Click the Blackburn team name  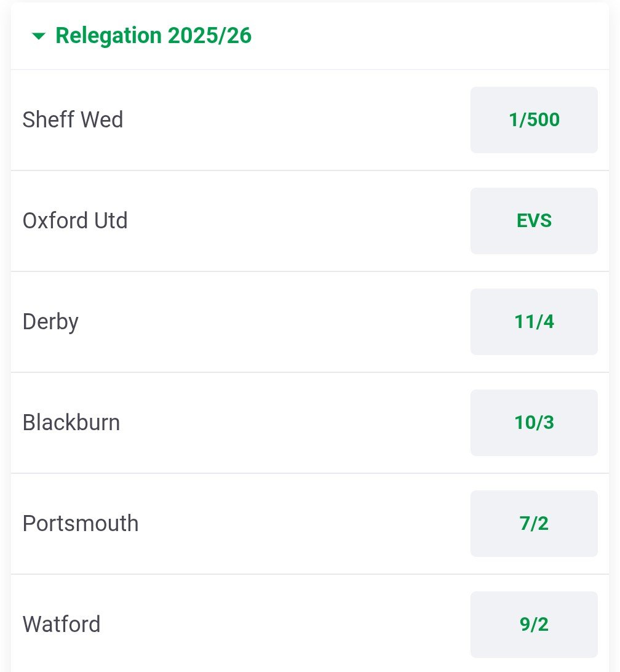click(x=71, y=423)
